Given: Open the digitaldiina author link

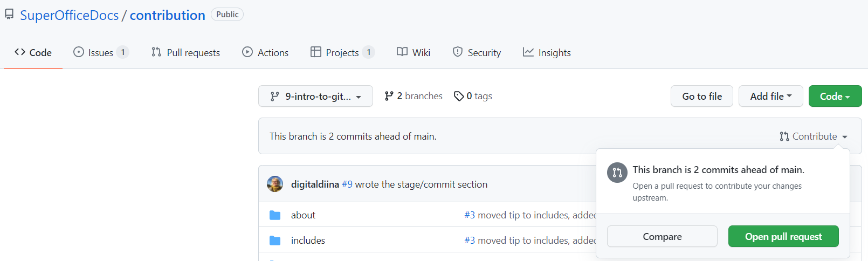Looking at the screenshot, I should [315, 184].
